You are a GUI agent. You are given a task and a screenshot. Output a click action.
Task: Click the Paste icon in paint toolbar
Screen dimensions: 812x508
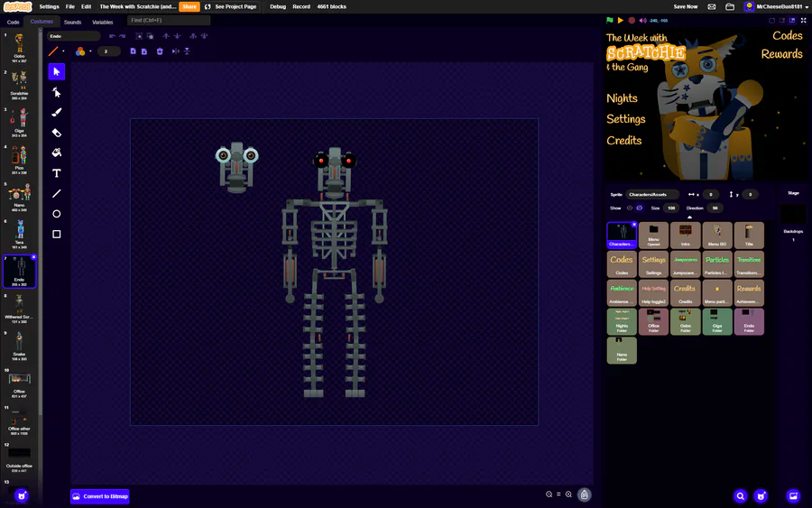pos(144,51)
